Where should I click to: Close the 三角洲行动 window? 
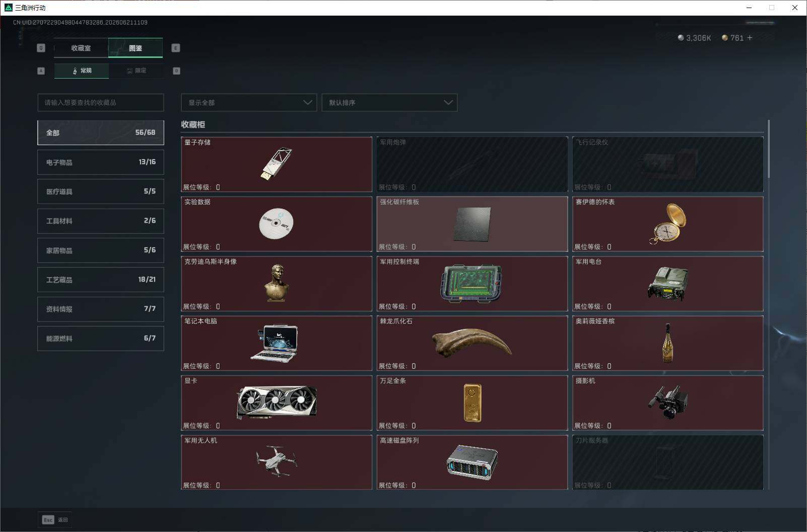click(795, 8)
